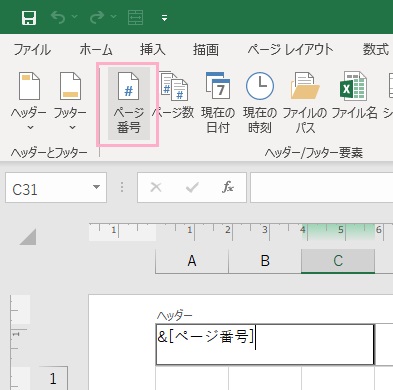Switch to the ページ レイアウト tab

tap(290, 50)
